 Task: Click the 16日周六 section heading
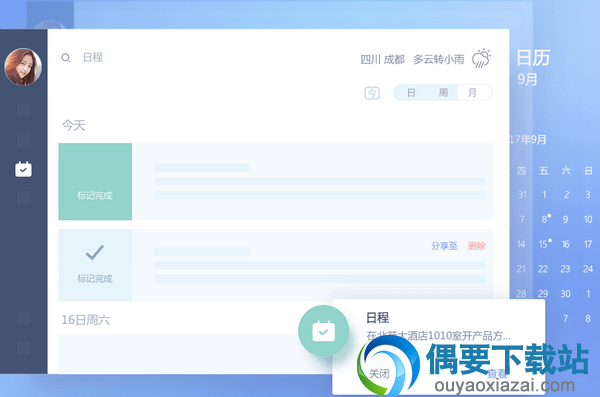[86, 320]
